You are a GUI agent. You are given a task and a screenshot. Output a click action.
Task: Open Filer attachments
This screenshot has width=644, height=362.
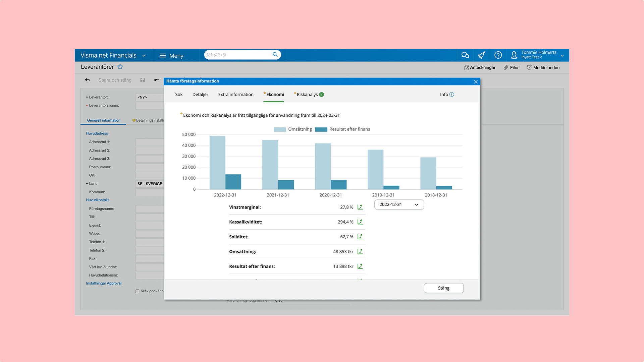point(511,68)
